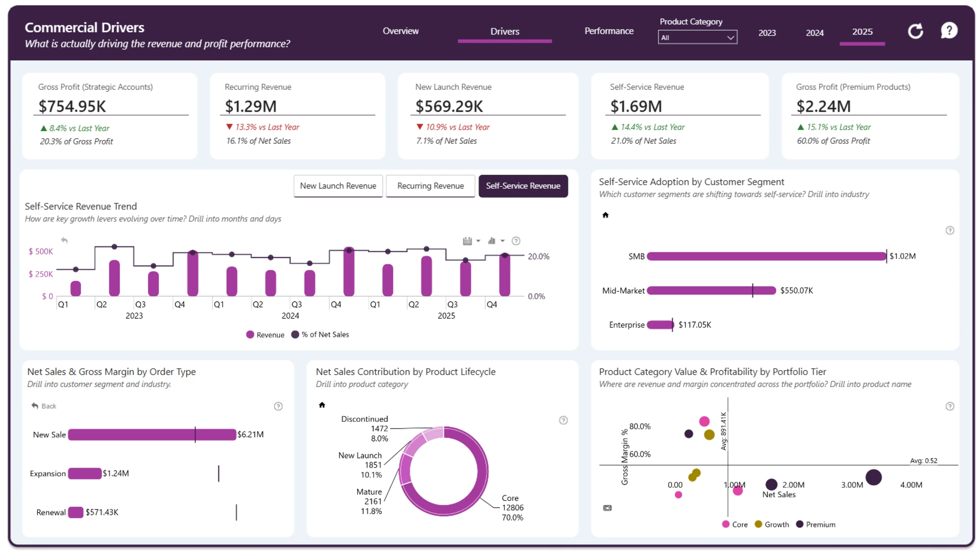
Task: Expand the calendar granularity dropdown arrow
Action: (x=478, y=241)
